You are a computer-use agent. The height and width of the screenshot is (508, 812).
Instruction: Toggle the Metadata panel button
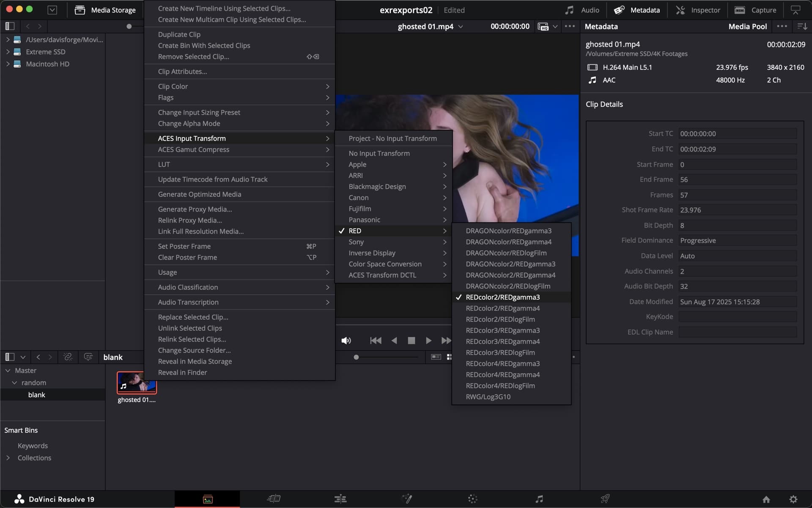637,10
